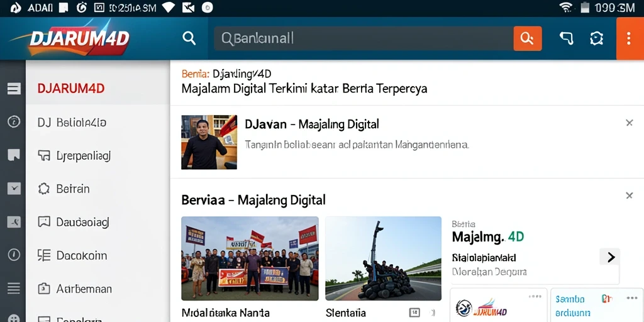Open the Drerpenliagl sidebar item
The image size is (644, 322).
point(97,156)
